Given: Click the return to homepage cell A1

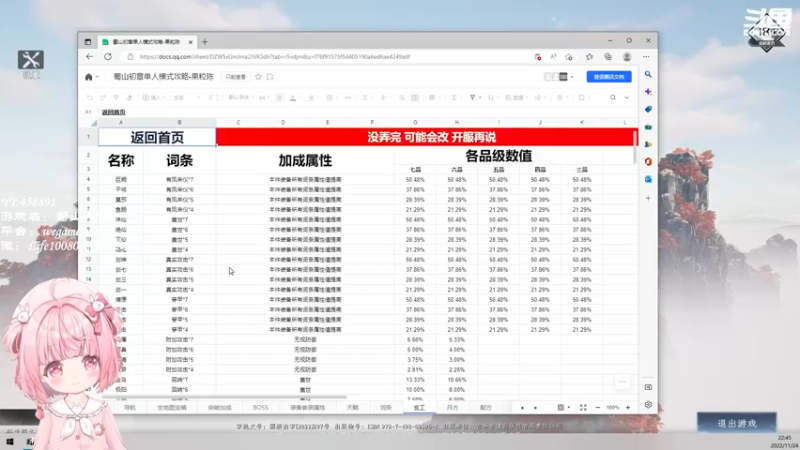Looking at the screenshot, I should pos(157,137).
